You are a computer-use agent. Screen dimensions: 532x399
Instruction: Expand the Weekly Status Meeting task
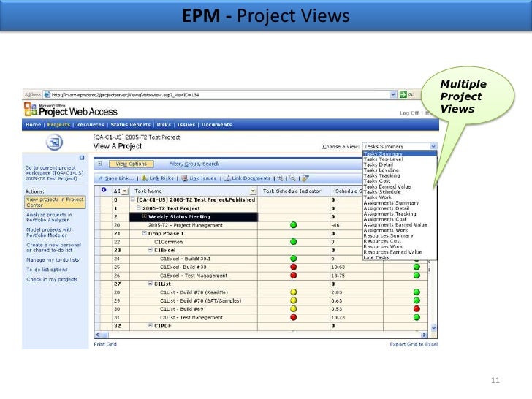(145, 216)
